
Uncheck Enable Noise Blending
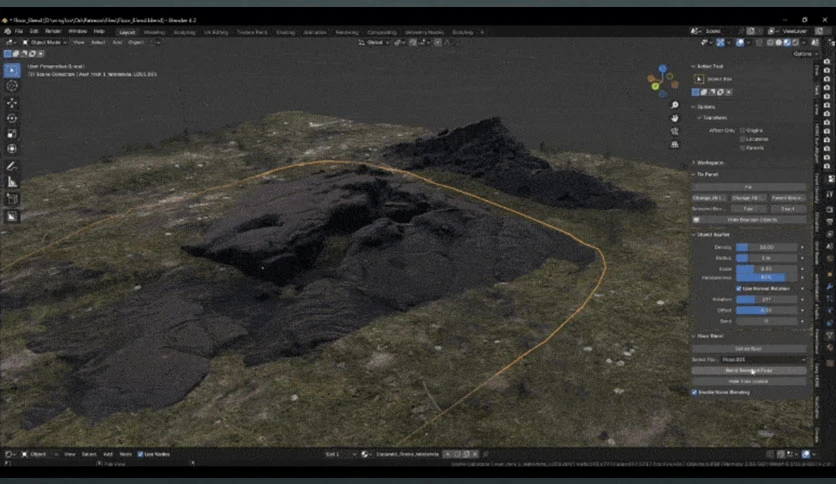click(x=695, y=392)
